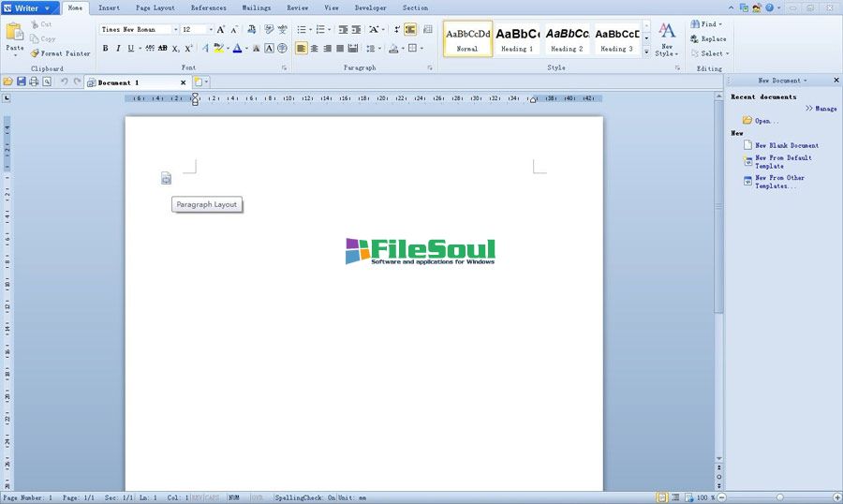Screen dimensions: 843x504
Task: Apply the Heading 1 style thumbnail
Action: click(x=516, y=39)
